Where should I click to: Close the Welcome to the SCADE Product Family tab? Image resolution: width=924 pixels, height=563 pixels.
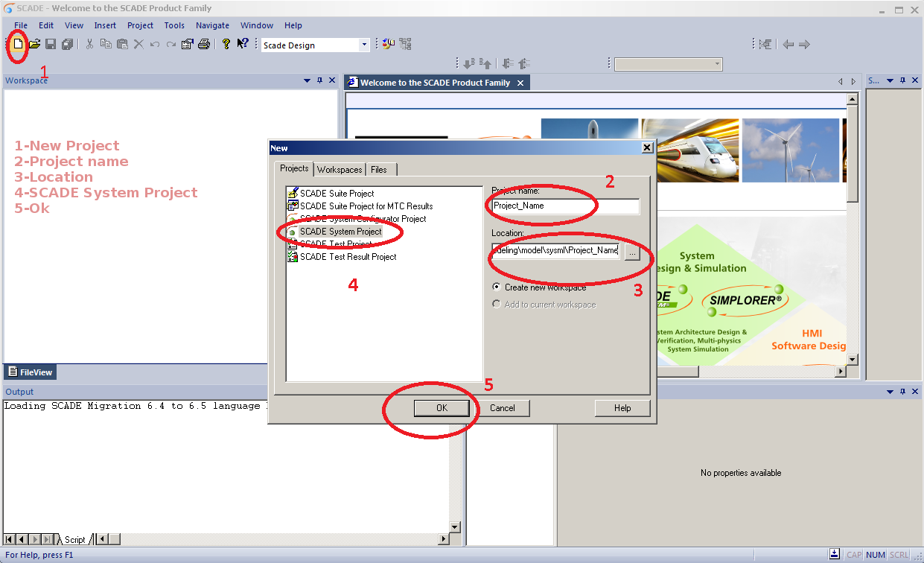[520, 83]
